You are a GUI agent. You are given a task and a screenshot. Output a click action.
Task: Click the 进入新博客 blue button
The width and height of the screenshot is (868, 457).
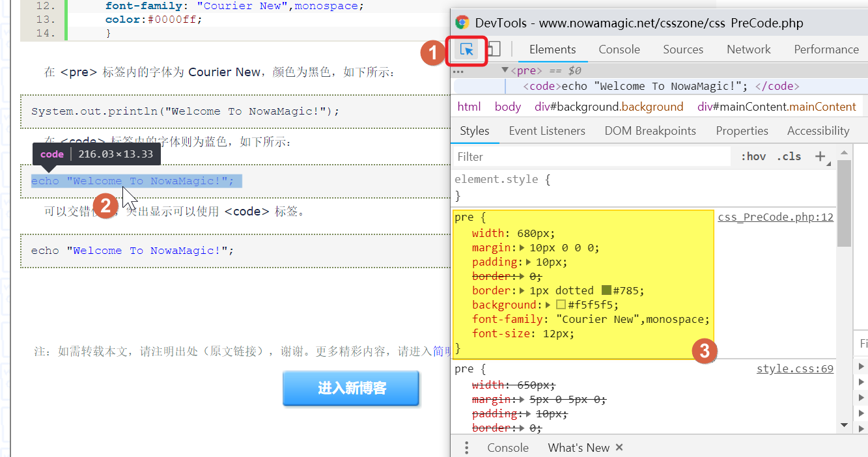pyautogui.click(x=351, y=389)
